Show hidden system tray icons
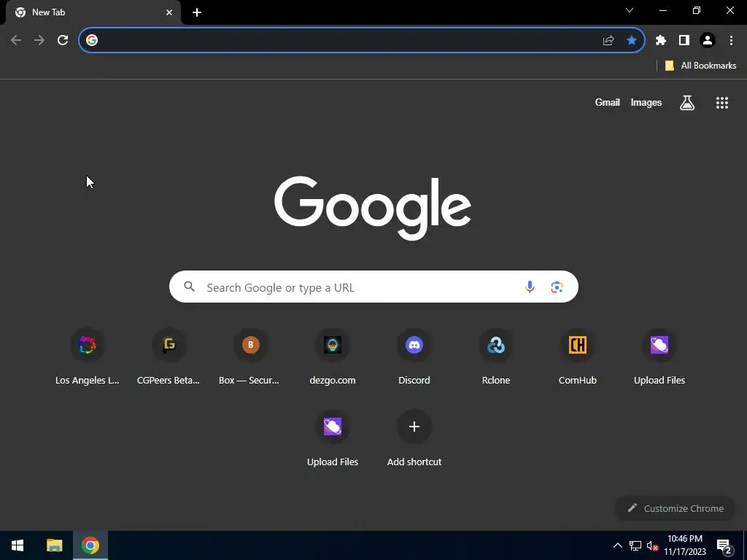This screenshot has width=747, height=560. tap(617, 545)
